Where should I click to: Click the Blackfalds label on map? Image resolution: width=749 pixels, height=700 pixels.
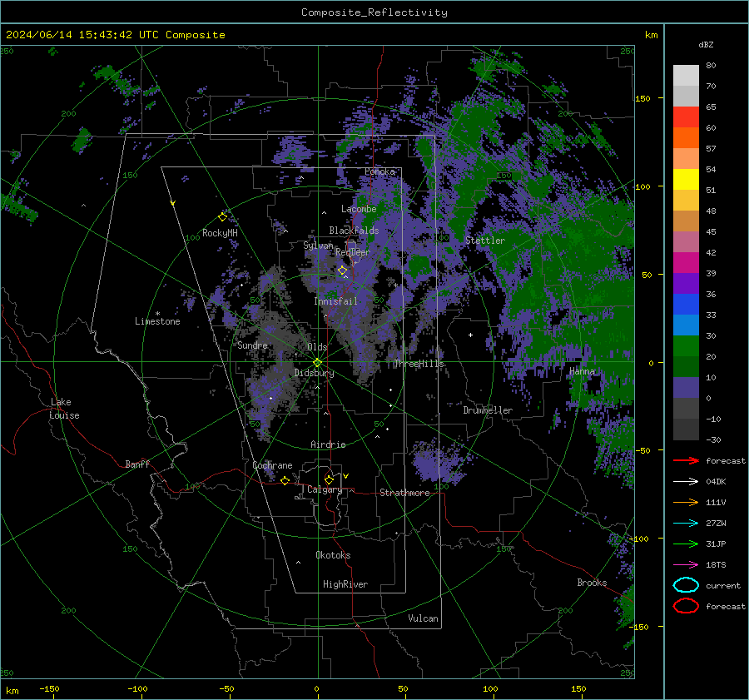click(354, 231)
